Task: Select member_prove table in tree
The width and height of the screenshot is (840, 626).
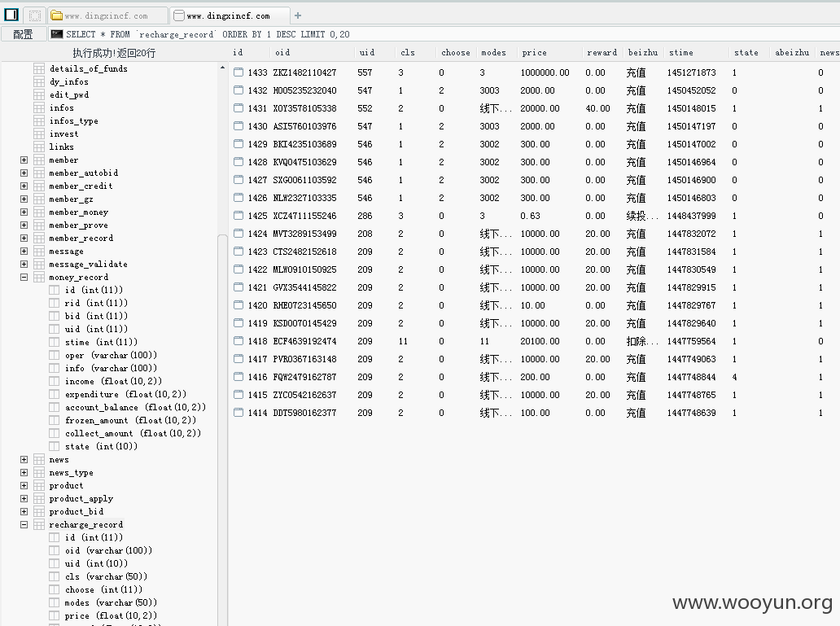Action: (x=78, y=225)
